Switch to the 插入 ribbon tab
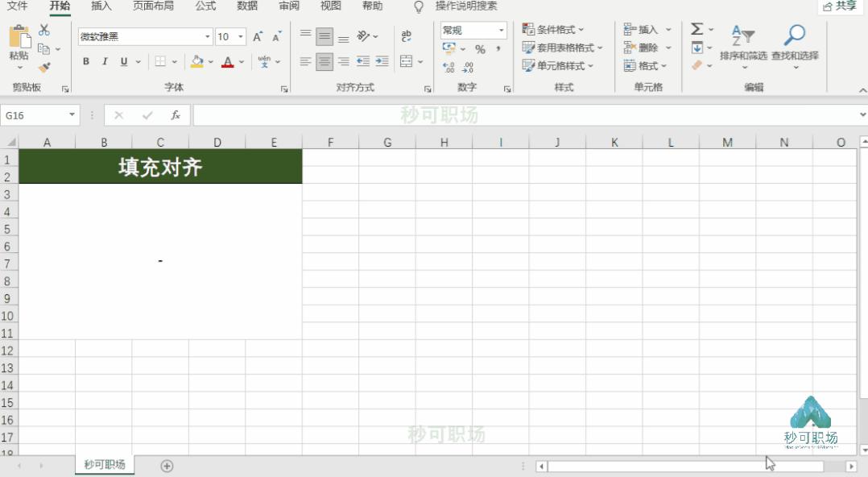868x477 pixels. [x=101, y=6]
